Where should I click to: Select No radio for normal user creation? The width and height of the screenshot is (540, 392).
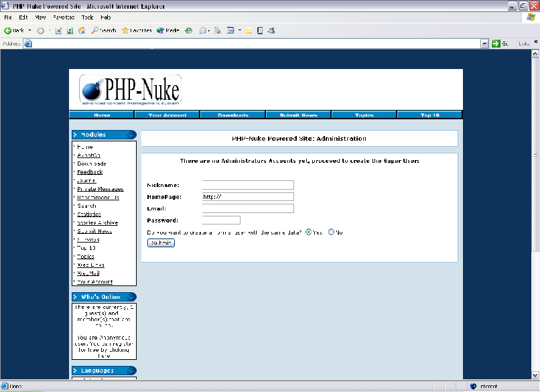click(331, 232)
